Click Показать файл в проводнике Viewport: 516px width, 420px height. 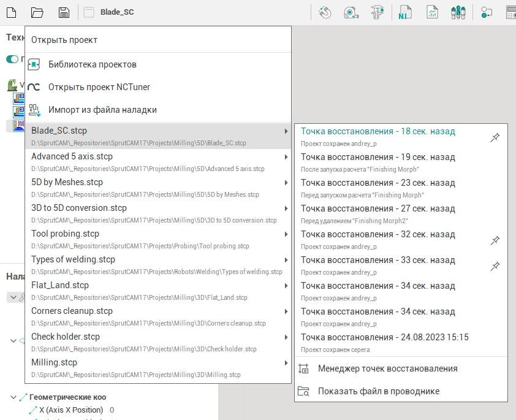378,391
